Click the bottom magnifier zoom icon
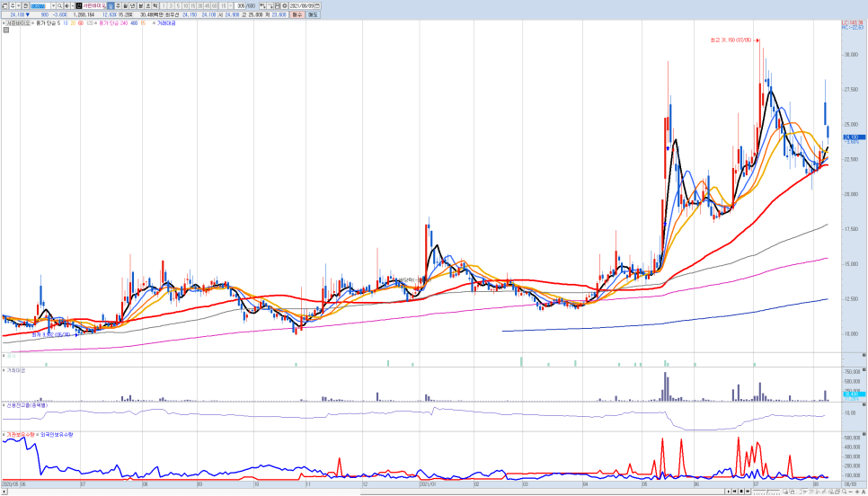The width and height of the screenshot is (868, 496). tap(845, 492)
